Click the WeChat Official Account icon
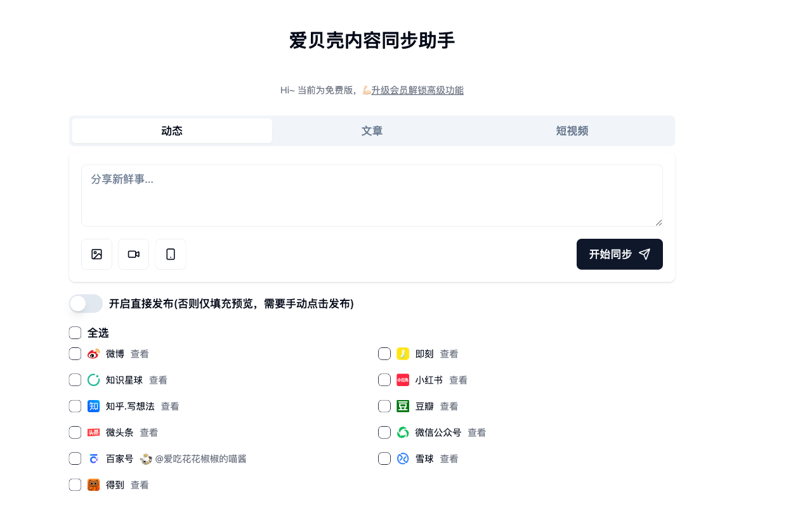812x508 pixels. click(403, 432)
